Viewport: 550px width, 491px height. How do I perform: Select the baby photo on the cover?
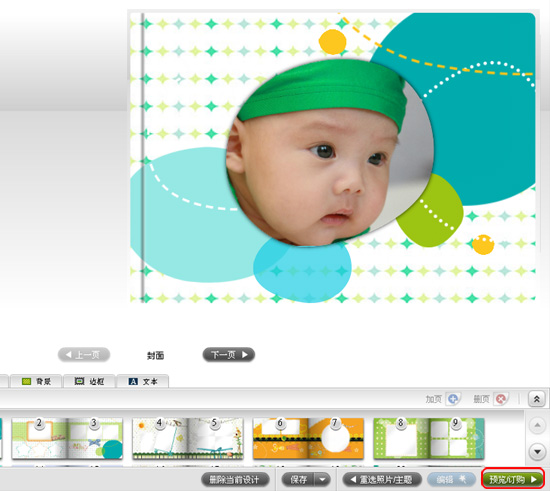[x=330, y=153]
